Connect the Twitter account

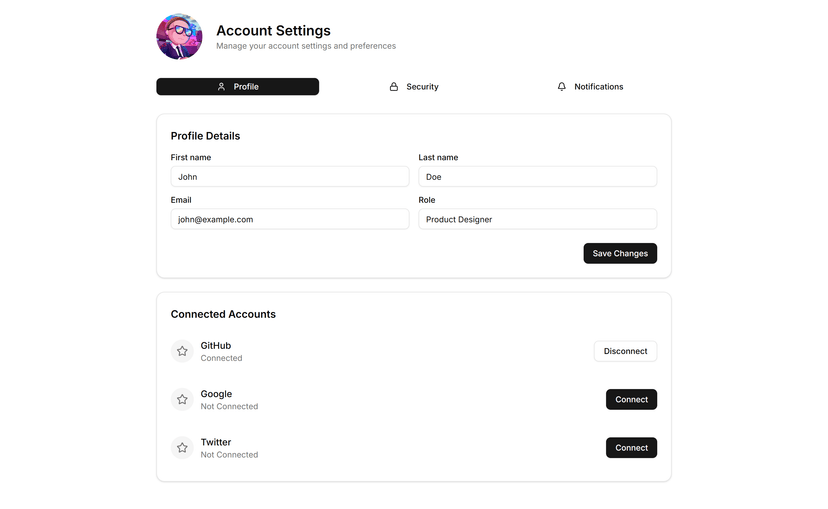pos(631,448)
